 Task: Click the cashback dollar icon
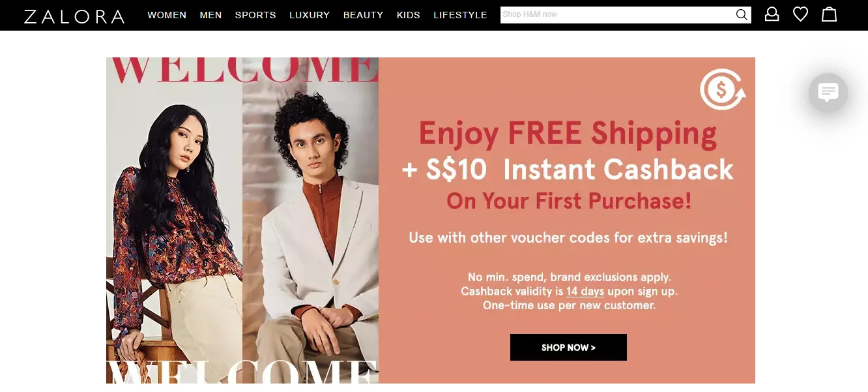[x=723, y=89]
